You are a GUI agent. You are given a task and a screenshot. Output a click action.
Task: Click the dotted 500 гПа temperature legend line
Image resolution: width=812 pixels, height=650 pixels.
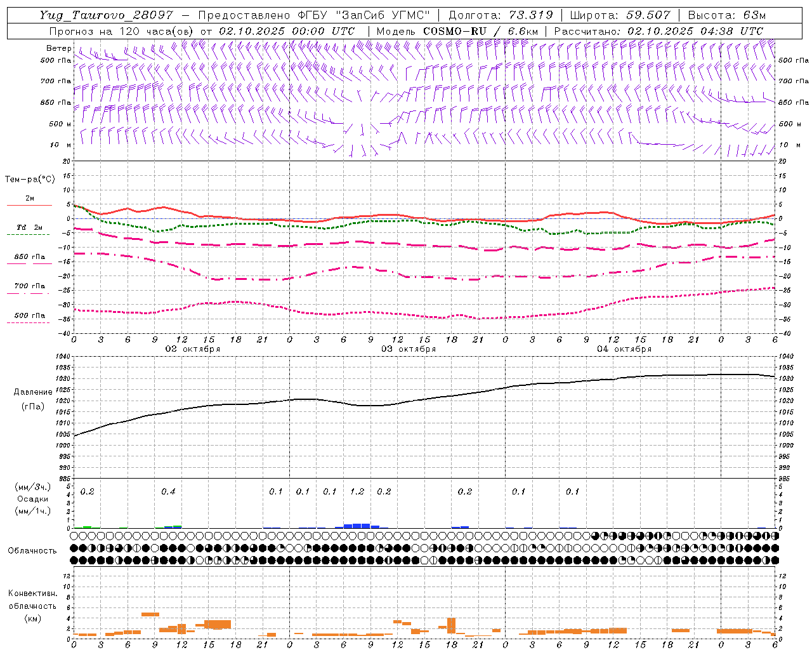pos(29,323)
